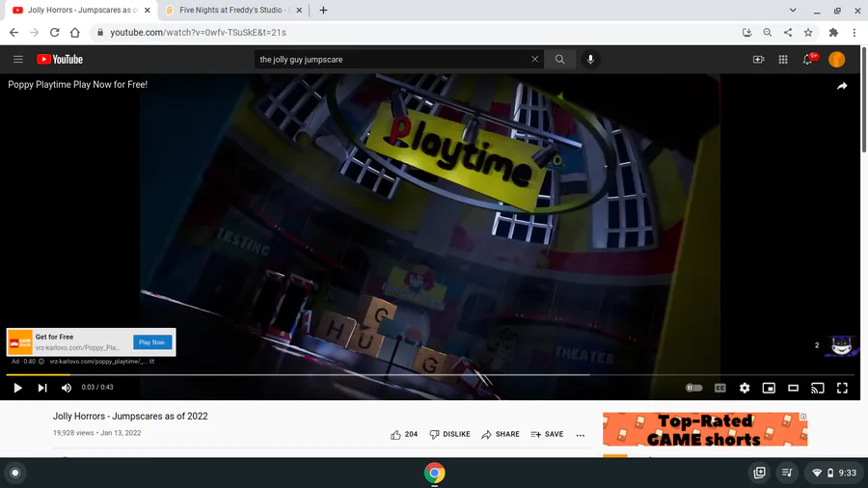Open the Create video menu
Viewport: 868px width, 488px height.
[x=758, y=59]
